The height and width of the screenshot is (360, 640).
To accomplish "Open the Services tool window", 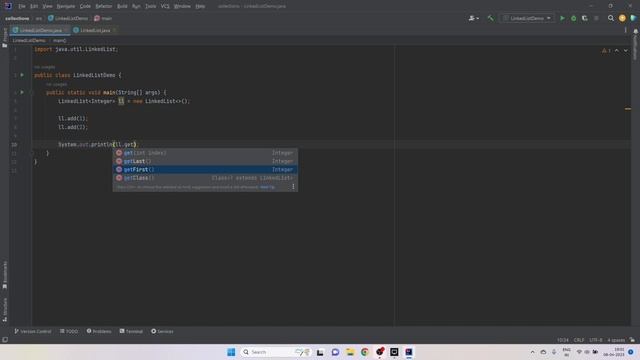I will pos(162,331).
